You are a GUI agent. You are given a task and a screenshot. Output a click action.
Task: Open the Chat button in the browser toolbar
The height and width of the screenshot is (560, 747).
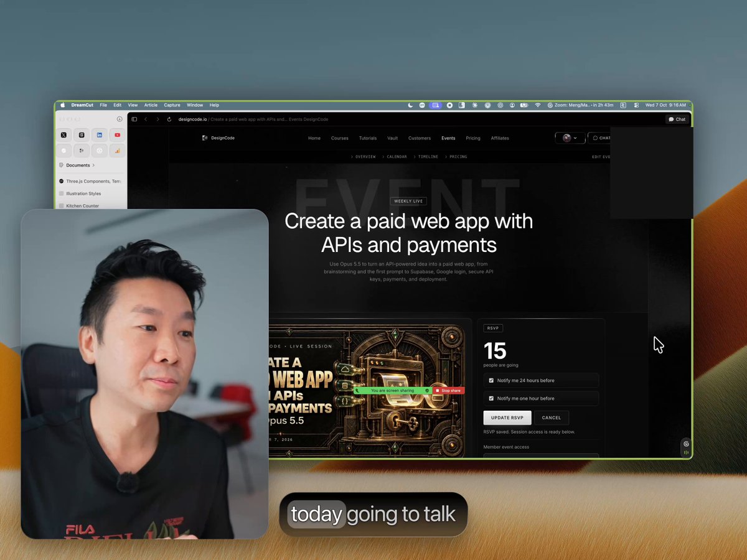click(x=677, y=119)
